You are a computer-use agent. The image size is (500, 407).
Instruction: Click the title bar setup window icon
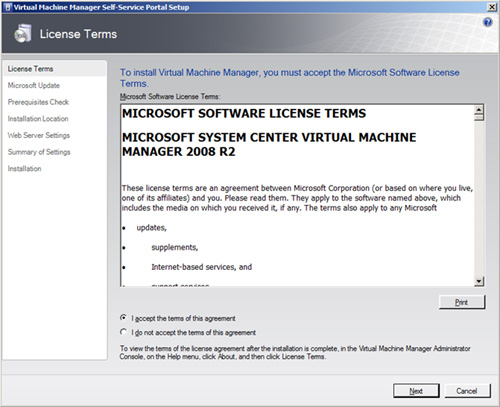click(x=8, y=7)
